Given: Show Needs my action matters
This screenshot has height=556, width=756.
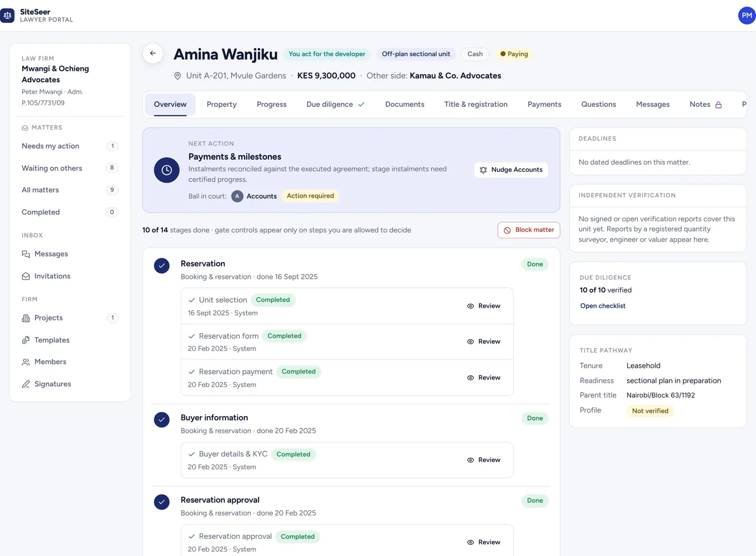Looking at the screenshot, I should tap(70, 146).
